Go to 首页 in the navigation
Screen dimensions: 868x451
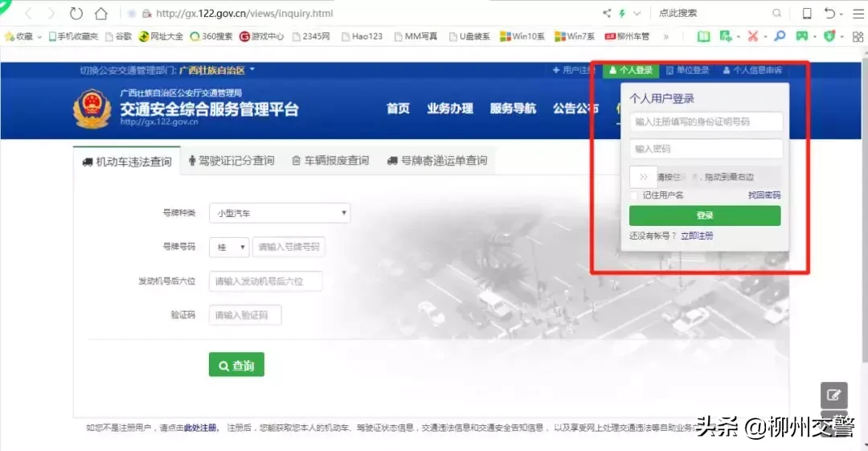[x=398, y=109]
